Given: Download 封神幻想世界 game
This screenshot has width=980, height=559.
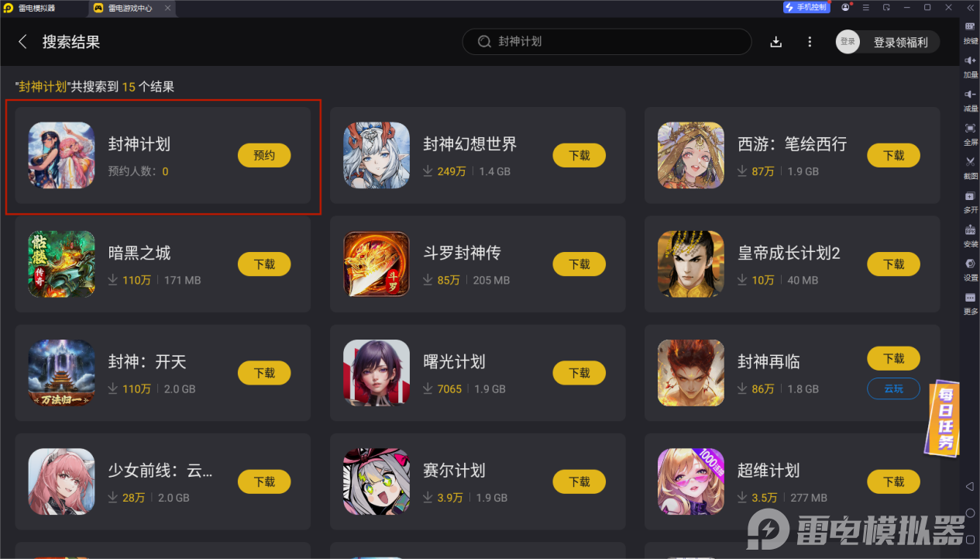Looking at the screenshot, I should click(579, 155).
